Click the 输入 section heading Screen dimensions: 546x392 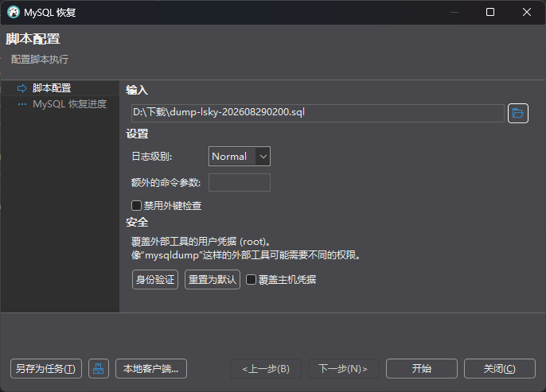pyautogui.click(x=137, y=90)
